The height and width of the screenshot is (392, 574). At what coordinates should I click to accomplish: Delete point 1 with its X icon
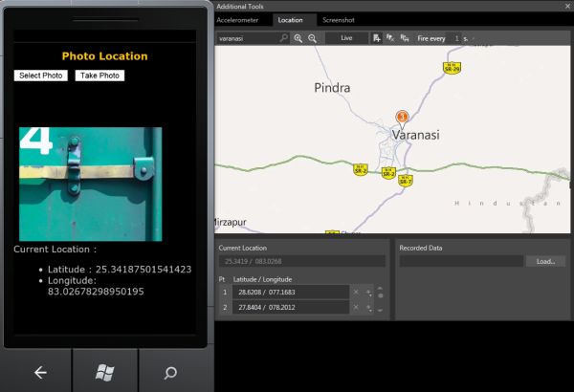pyautogui.click(x=356, y=292)
